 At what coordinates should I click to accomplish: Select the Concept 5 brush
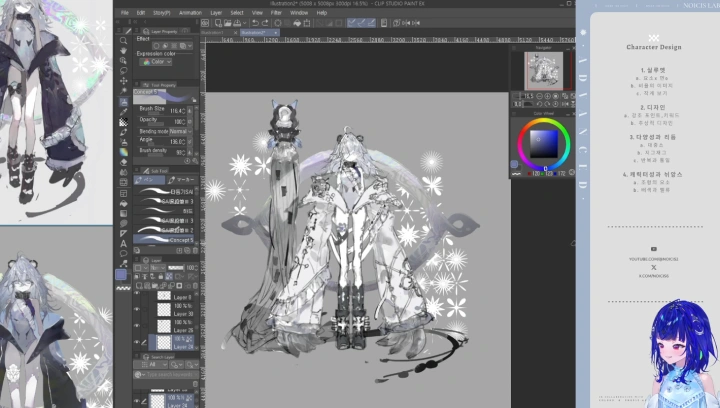(163, 240)
